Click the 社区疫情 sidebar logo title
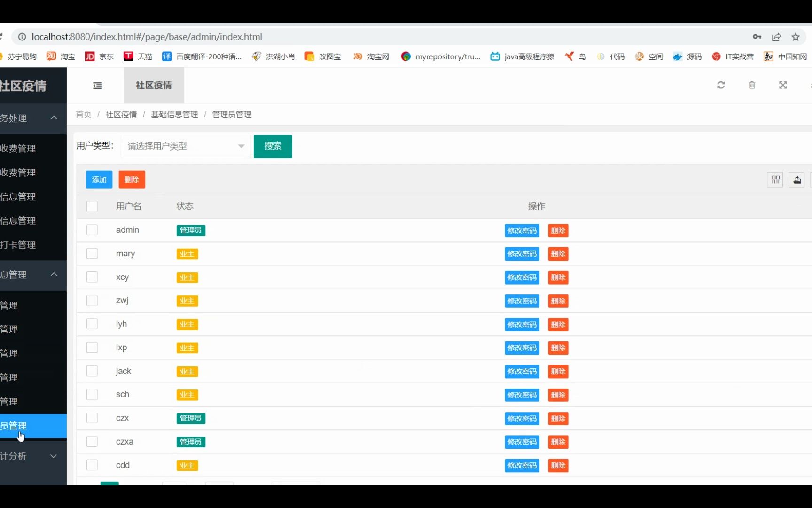This screenshot has width=812, height=508. 23,86
